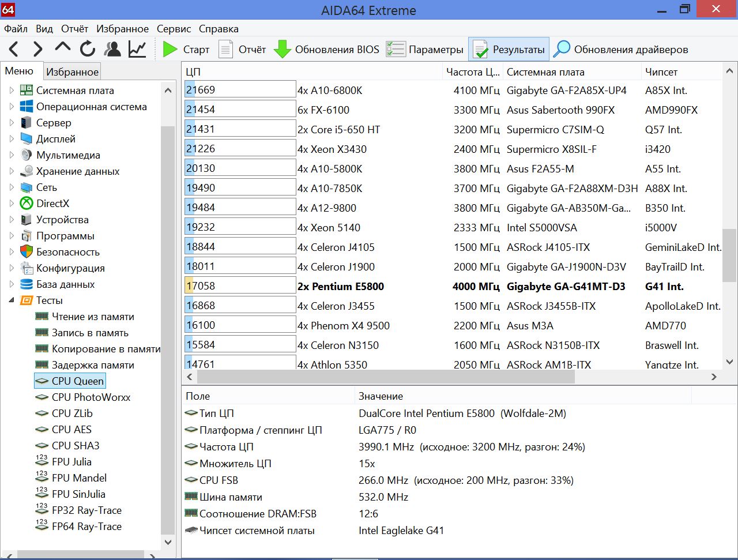Viewport: 738px width, 560px height.
Task: Click the green Старт play icon
Action: pyautogui.click(x=170, y=50)
